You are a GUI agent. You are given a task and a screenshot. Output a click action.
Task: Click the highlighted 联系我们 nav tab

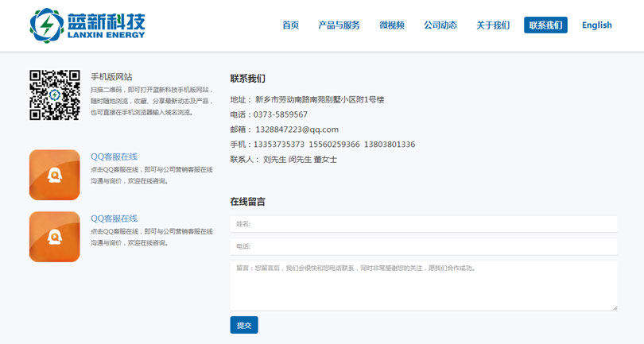[545, 25]
